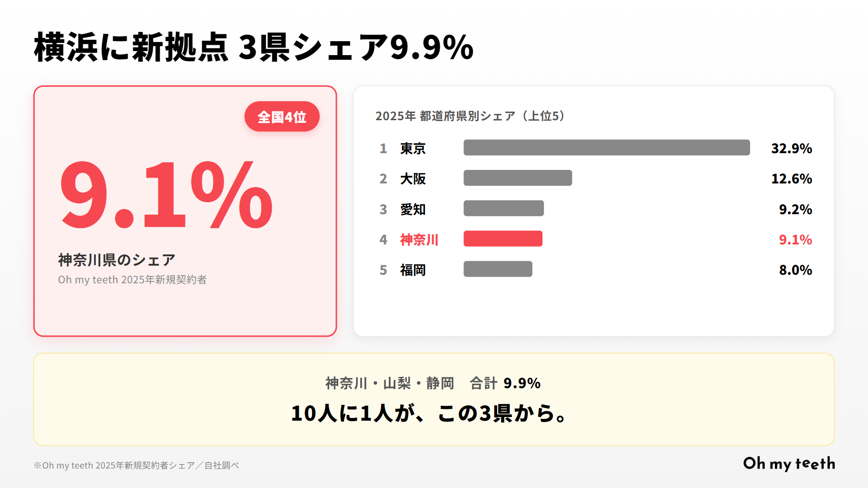Click the gray bar for 東京
Screen dimensions: 868x488
(x=606, y=148)
